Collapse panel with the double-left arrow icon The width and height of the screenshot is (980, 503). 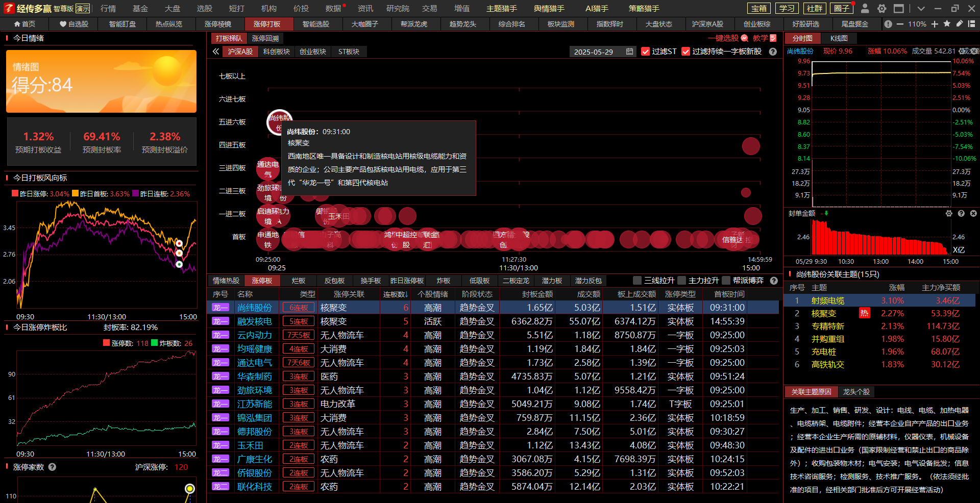coord(216,52)
